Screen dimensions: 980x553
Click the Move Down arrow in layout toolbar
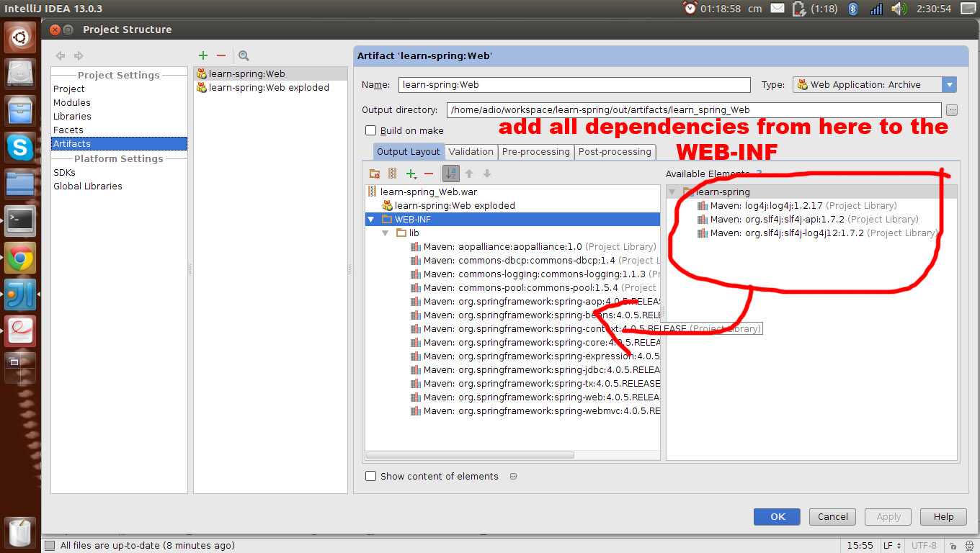coord(487,174)
